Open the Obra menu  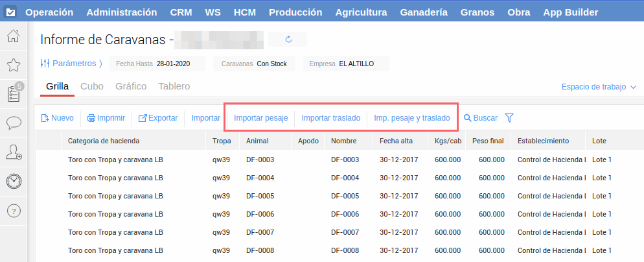pyautogui.click(x=519, y=12)
